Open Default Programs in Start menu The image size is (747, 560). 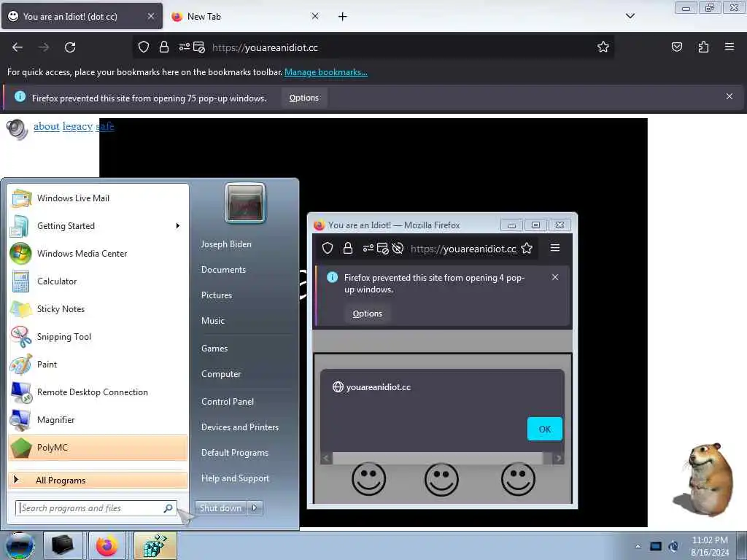point(235,452)
